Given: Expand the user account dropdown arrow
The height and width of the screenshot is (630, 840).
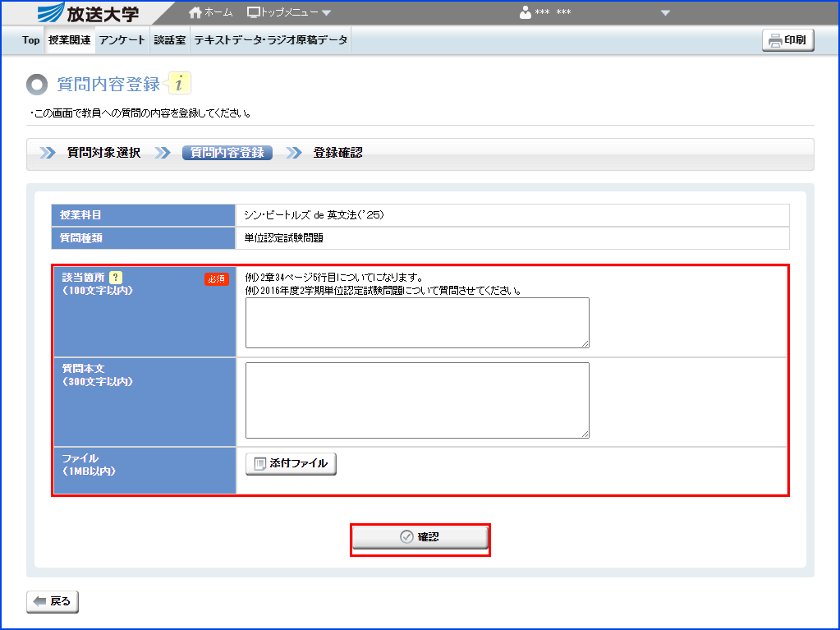Looking at the screenshot, I should [x=665, y=12].
